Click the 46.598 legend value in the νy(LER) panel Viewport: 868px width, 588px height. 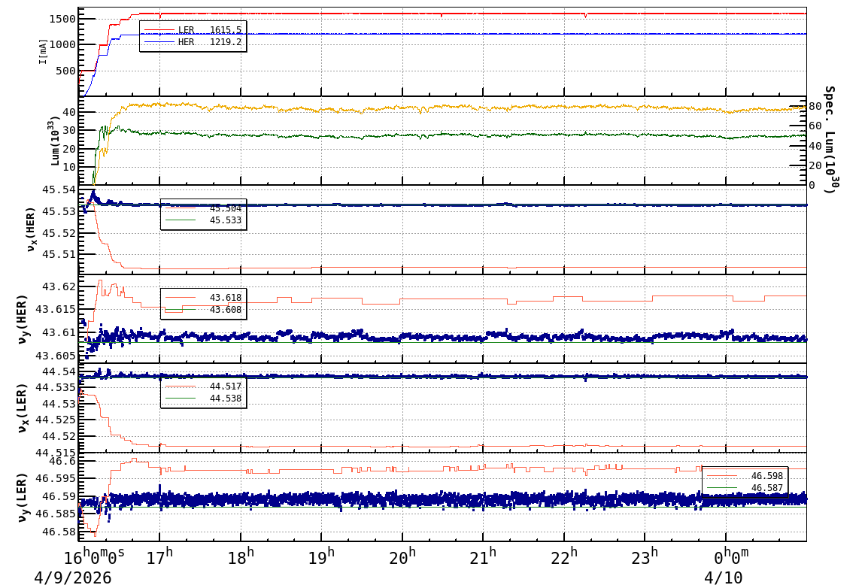(x=766, y=476)
